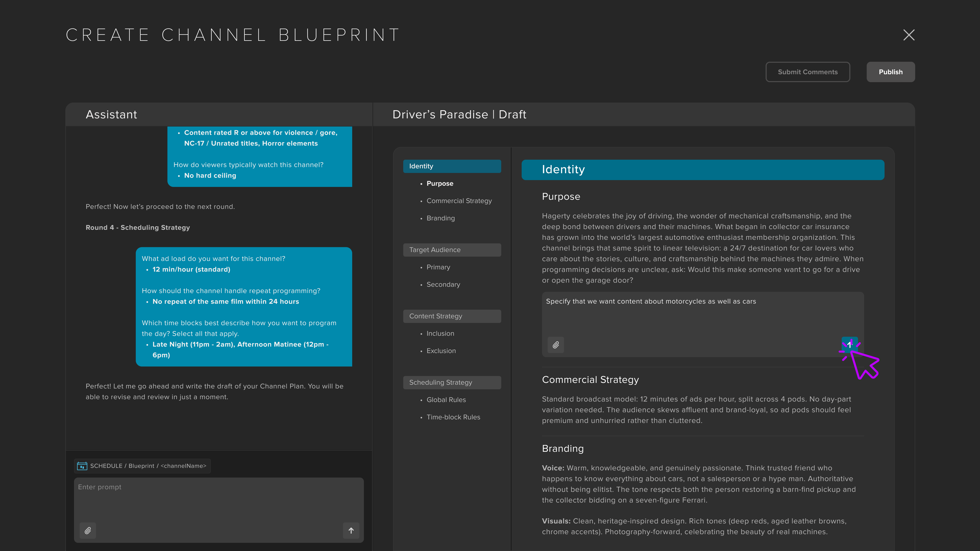Click the Purpose heading in the draft
980x551 pixels.
pyautogui.click(x=561, y=197)
